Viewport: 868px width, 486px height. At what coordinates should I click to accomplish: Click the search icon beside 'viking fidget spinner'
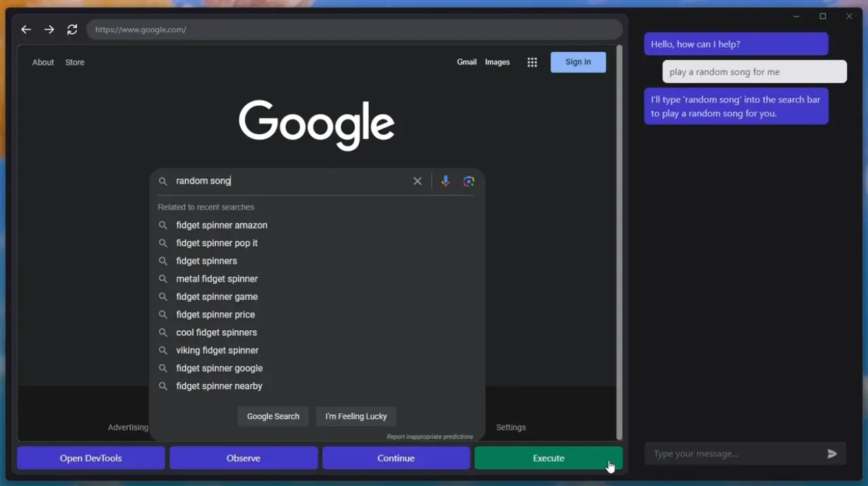pyautogui.click(x=163, y=350)
